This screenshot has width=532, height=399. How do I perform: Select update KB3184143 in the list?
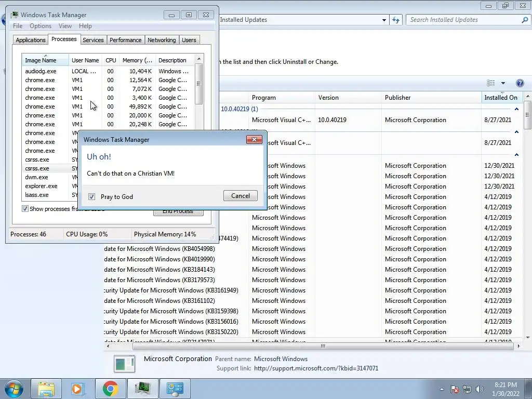coord(314,270)
